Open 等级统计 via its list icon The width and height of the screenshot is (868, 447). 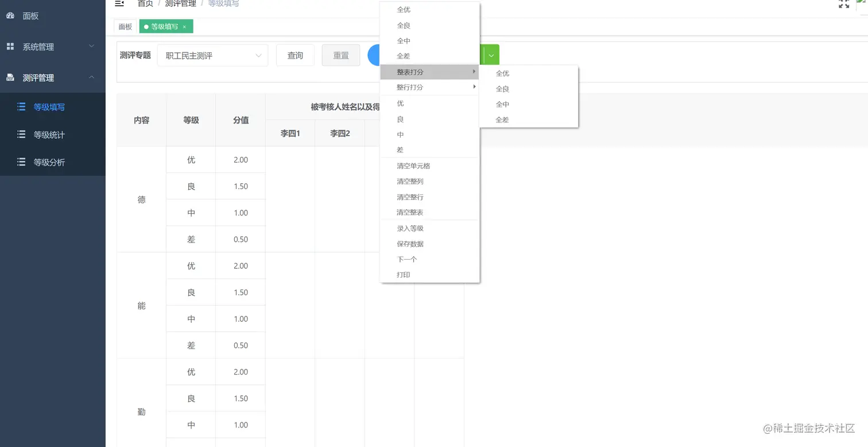tap(22, 134)
